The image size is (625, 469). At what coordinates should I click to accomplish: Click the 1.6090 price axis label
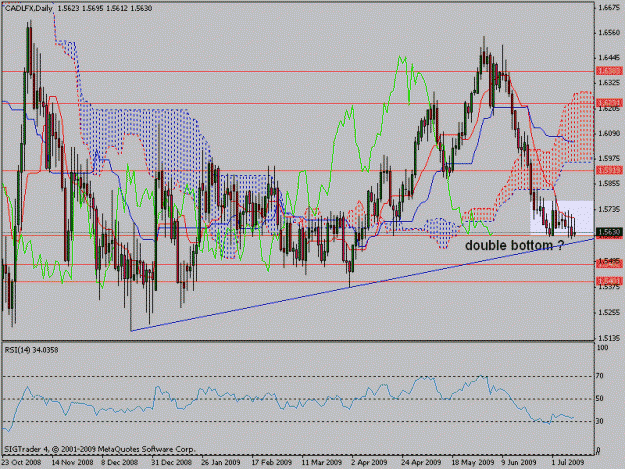click(x=609, y=133)
